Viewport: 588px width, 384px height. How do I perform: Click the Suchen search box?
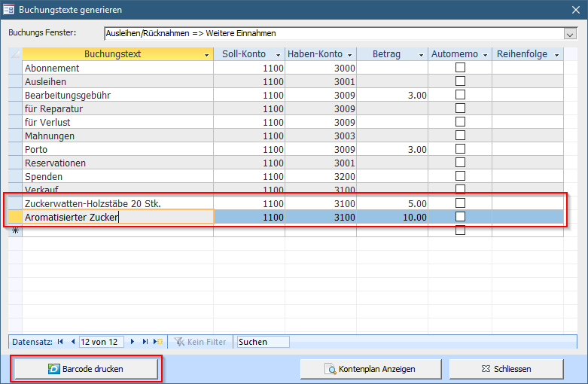pos(264,342)
